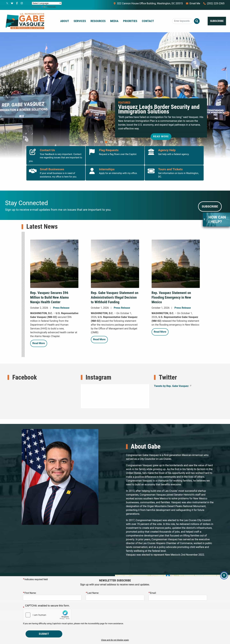230x644 pixels.
Task: Click SUBSCRIBE in the Stay Connected banner
Action: (210, 207)
